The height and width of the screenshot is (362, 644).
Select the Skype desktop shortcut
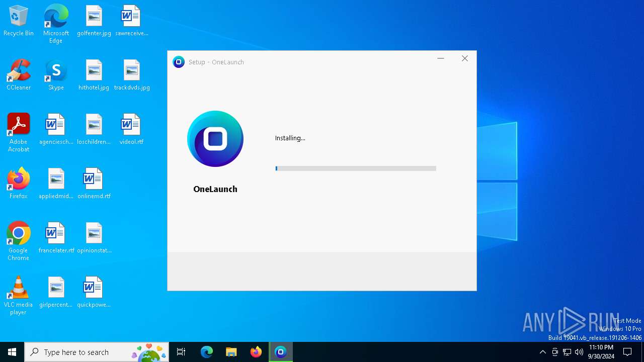(56, 75)
